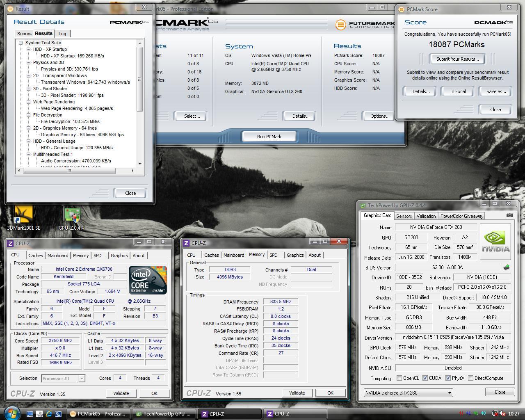The width and height of the screenshot is (525, 420).
Task: Open the NVIDIA GeForce GTX 260 dropdown
Action: click(x=408, y=393)
